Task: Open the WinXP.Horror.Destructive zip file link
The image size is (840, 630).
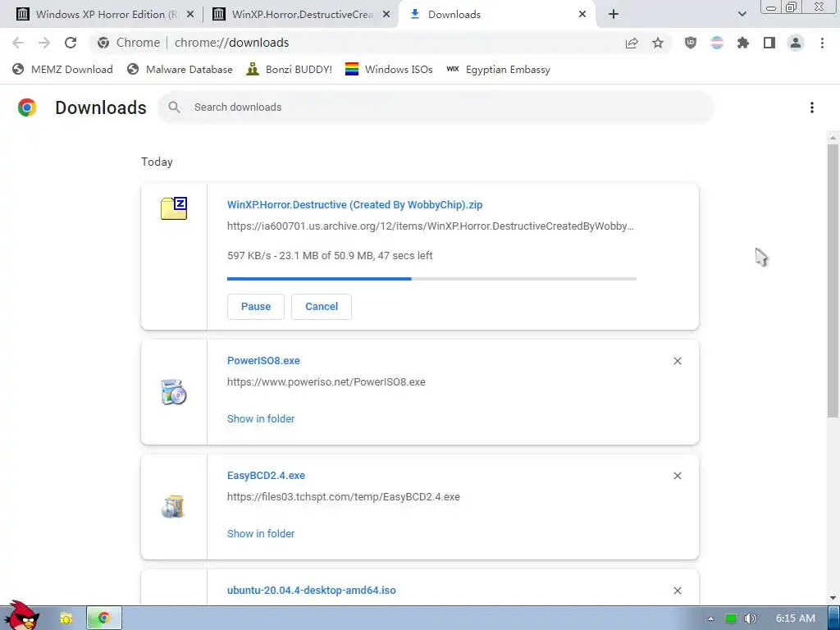Action: pos(354,204)
